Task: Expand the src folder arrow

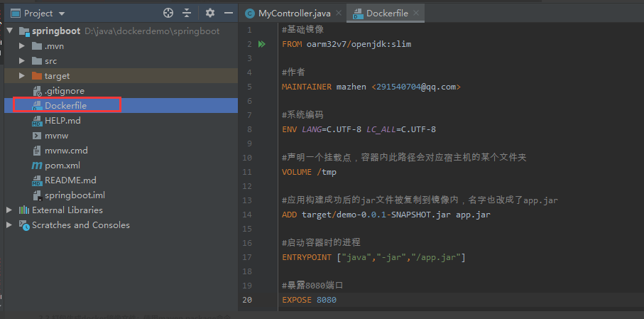Action: click(23, 61)
